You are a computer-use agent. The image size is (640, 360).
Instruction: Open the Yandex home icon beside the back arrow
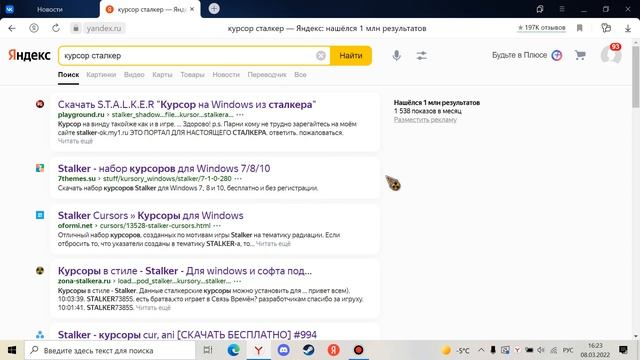(34, 28)
